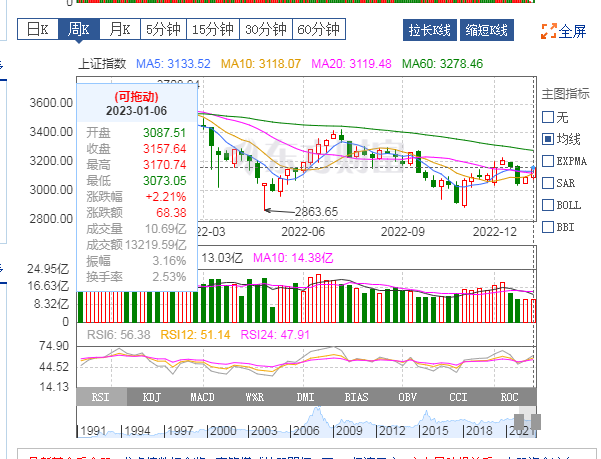Click the 2022-09 date axis label
601x459 pixels.
click(x=402, y=232)
